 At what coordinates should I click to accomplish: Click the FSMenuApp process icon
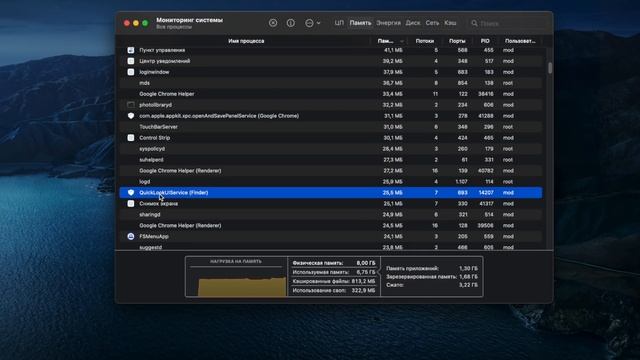click(131, 236)
